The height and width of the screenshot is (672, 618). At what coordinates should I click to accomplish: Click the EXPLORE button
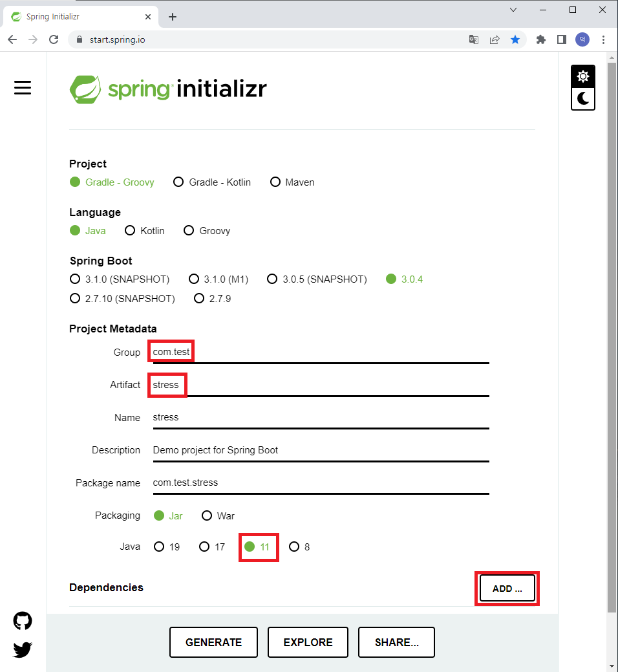(x=308, y=642)
